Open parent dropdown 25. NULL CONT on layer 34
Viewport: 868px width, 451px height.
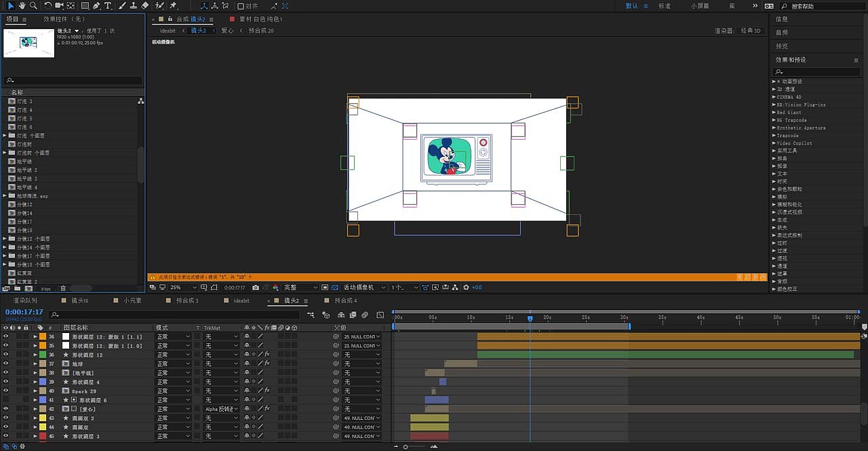click(361, 336)
